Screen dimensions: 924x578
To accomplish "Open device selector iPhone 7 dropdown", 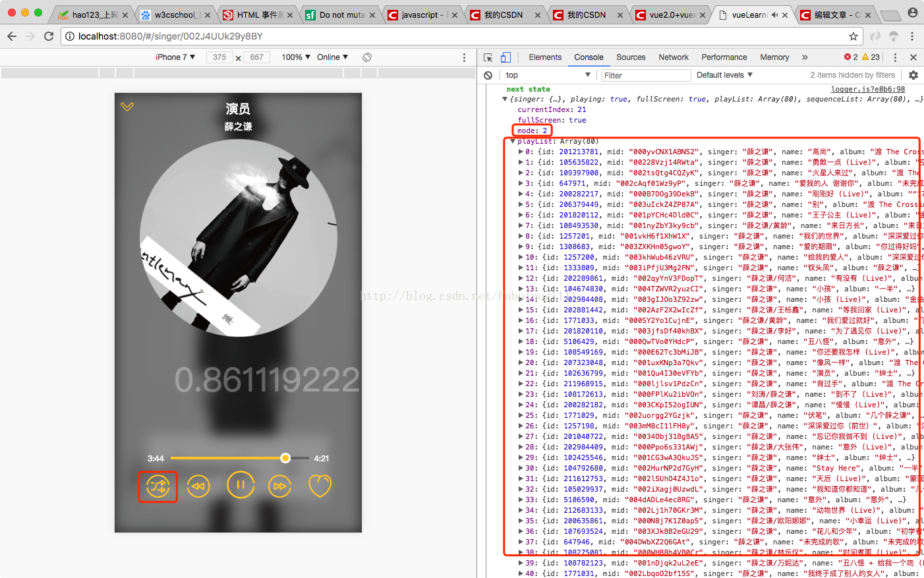I will click(x=175, y=57).
